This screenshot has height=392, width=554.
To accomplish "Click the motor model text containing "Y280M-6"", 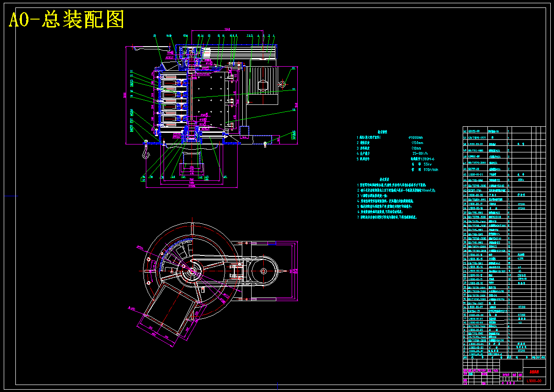I will pos(422,159).
